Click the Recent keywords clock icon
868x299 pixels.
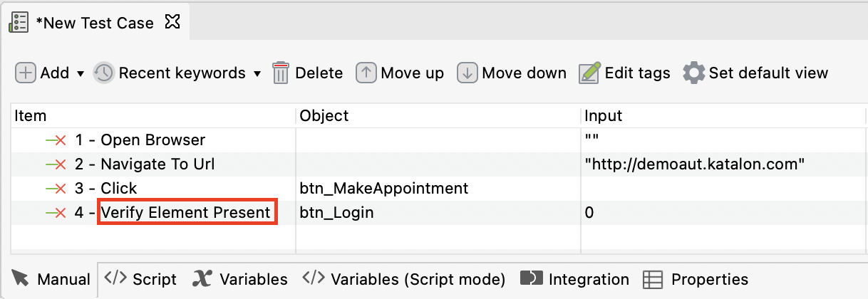click(104, 73)
